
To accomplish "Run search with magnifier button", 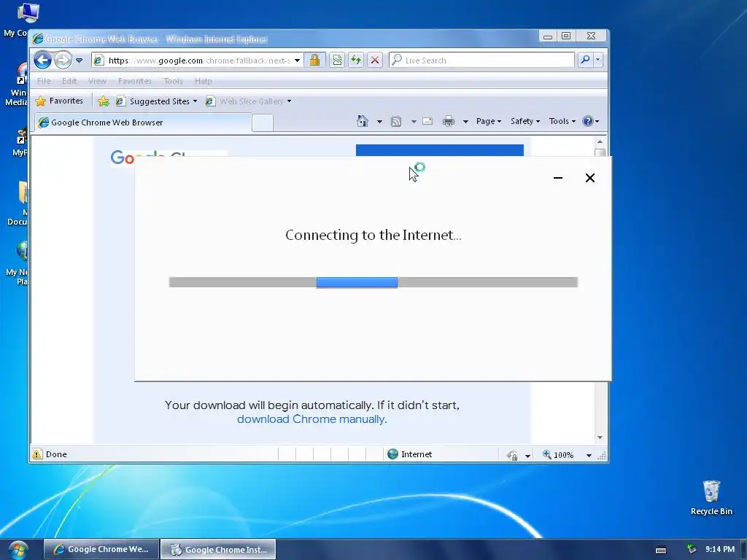I will click(x=585, y=60).
